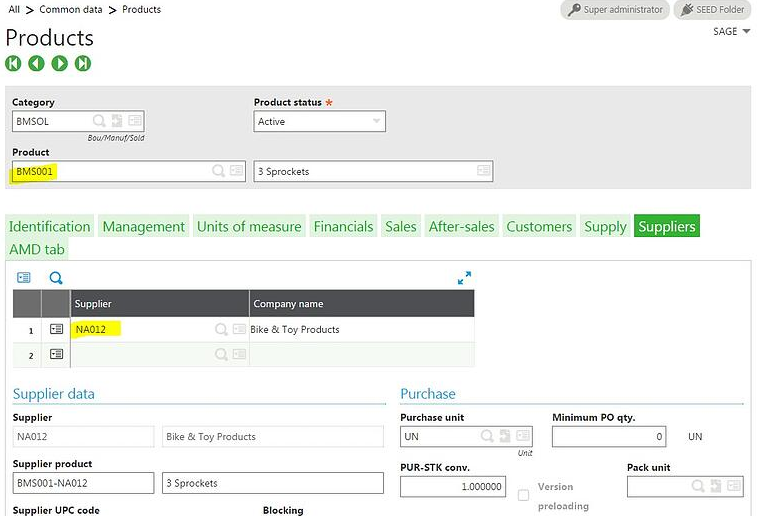Go to first record navigation arrow
The image size is (769, 516).
(13, 63)
